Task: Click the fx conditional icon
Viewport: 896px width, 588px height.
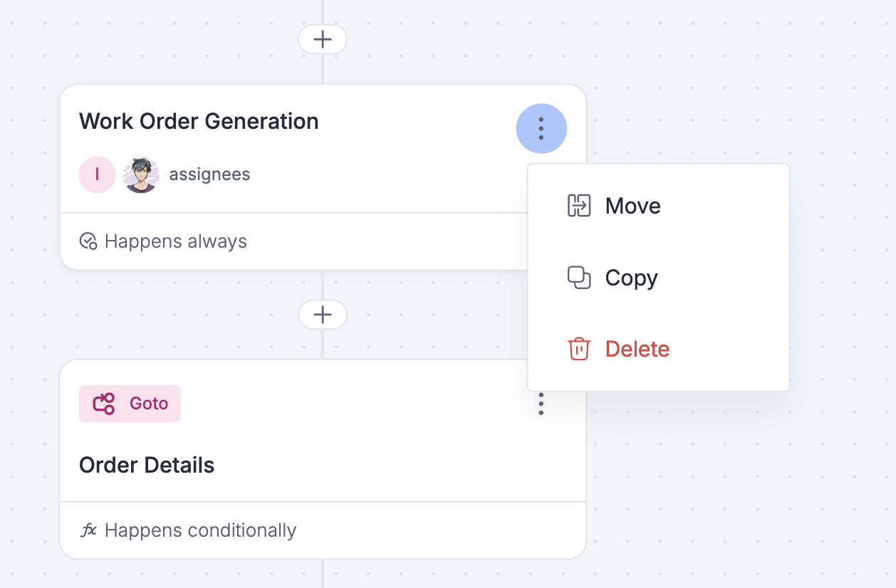Action: coord(88,530)
